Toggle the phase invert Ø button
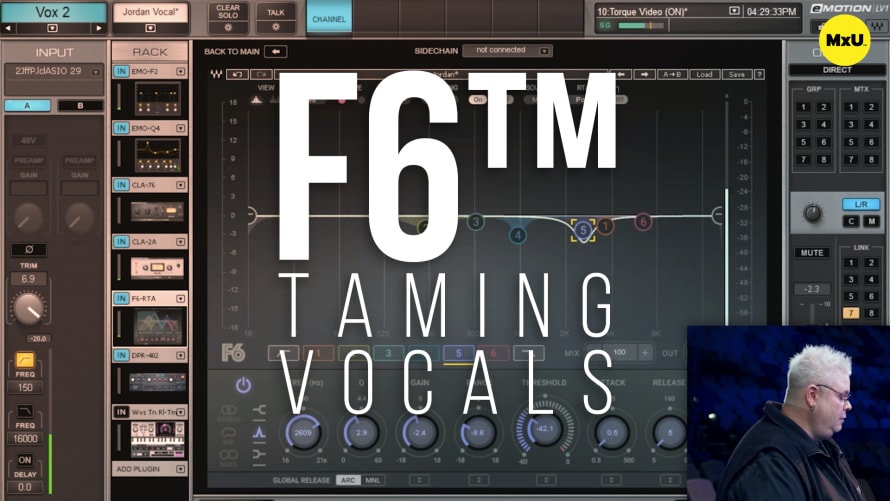 (28, 249)
